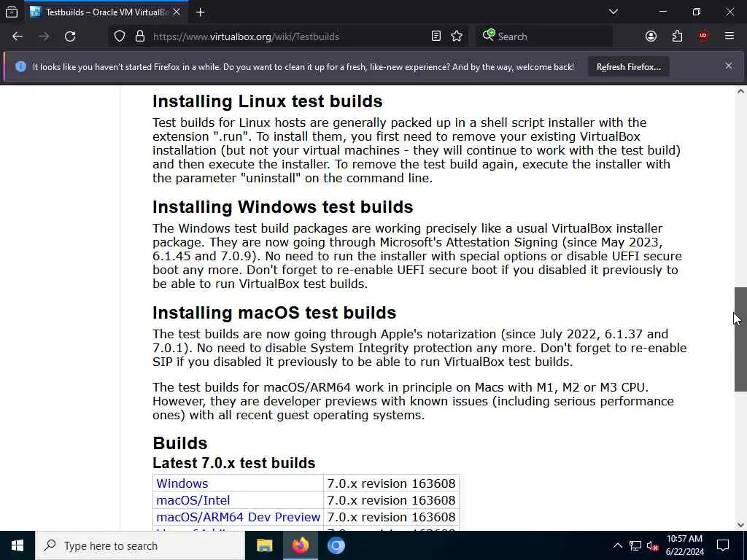Screen dimensions: 747x560
Task: Focus the Firefox Search box
Action: [544, 36]
